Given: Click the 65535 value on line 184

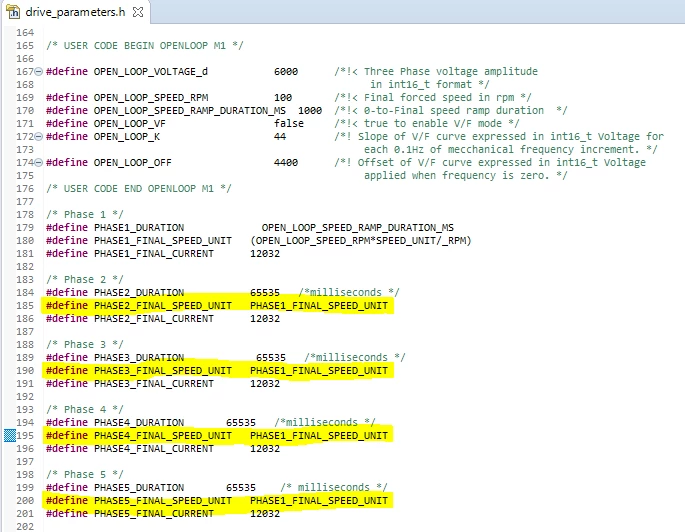Looking at the screenshot, I should pyautogui.click(x=265, y=293).
